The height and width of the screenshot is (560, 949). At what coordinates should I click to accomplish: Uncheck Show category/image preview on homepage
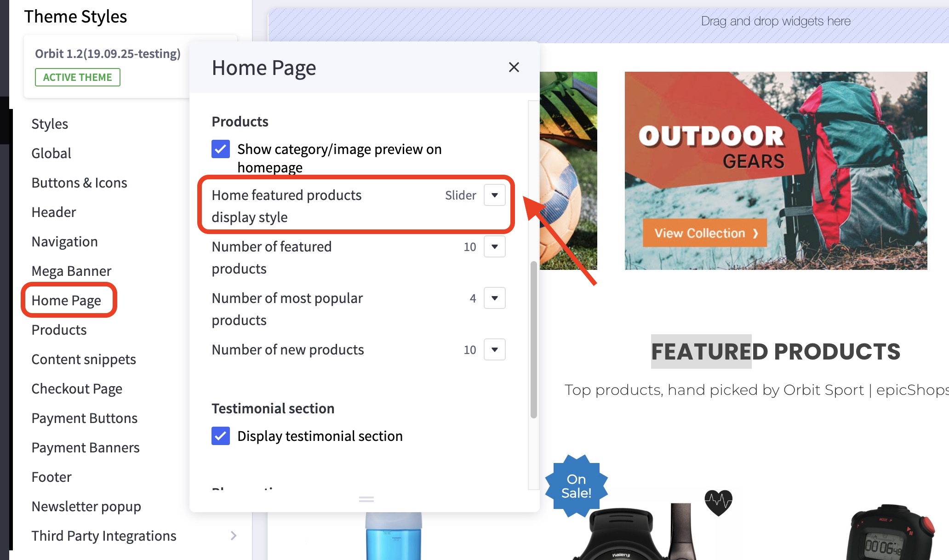[221, 149]
